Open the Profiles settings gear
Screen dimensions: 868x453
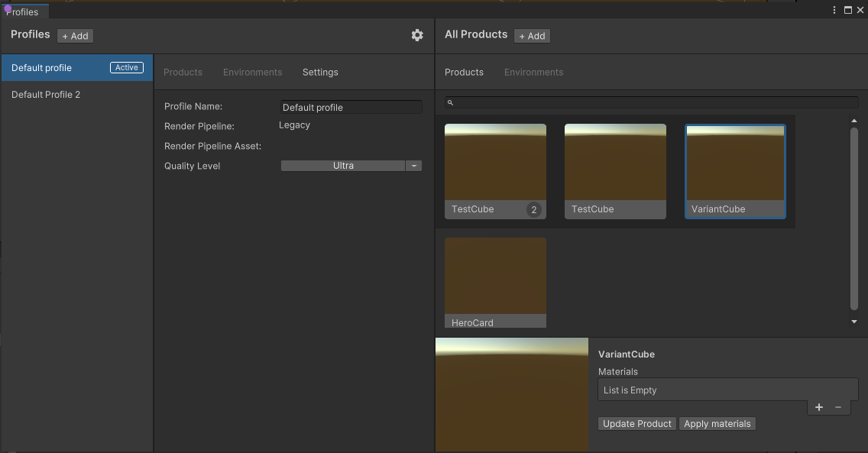(417, 35)
